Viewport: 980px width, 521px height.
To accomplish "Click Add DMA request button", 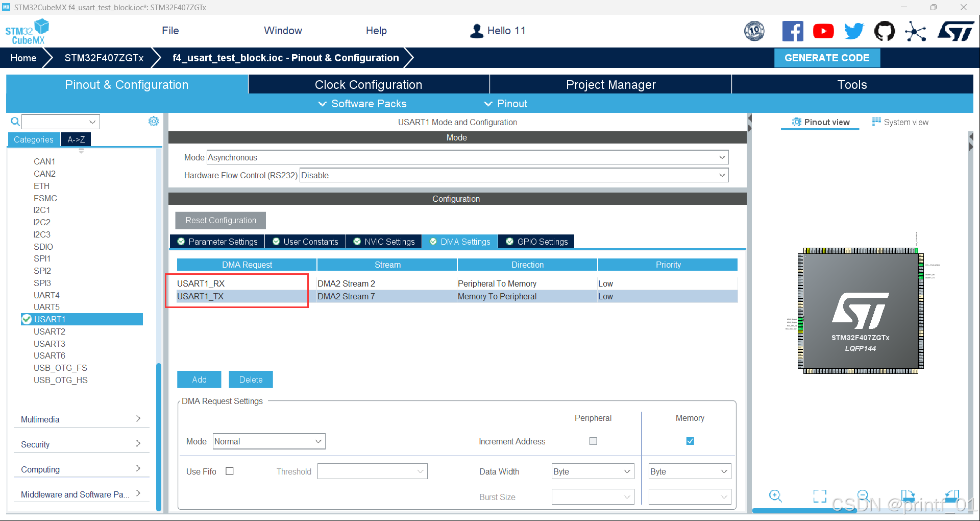I will (199, 380).
